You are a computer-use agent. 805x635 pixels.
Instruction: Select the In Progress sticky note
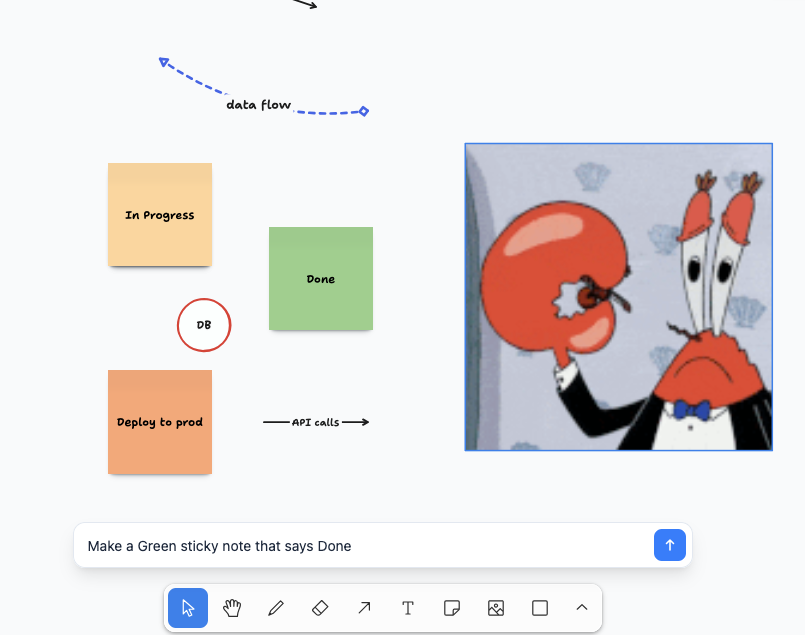click(160, 215)
